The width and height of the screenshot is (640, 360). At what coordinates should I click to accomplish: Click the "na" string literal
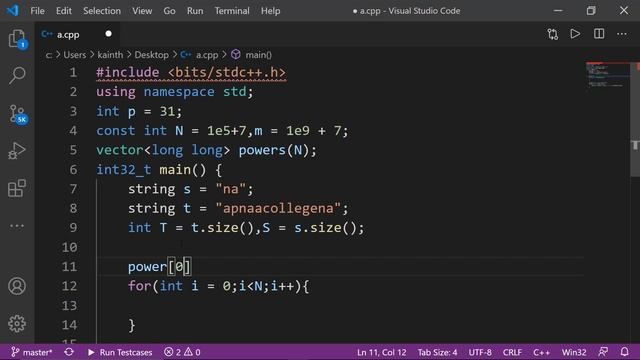click(231, 189)
